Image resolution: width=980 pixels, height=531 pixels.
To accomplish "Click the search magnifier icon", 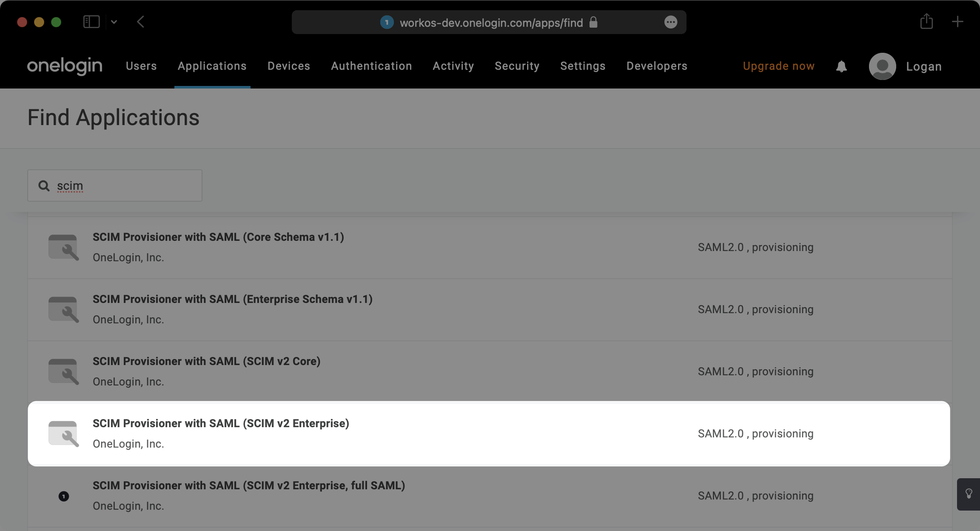I will tap(44, 186).
